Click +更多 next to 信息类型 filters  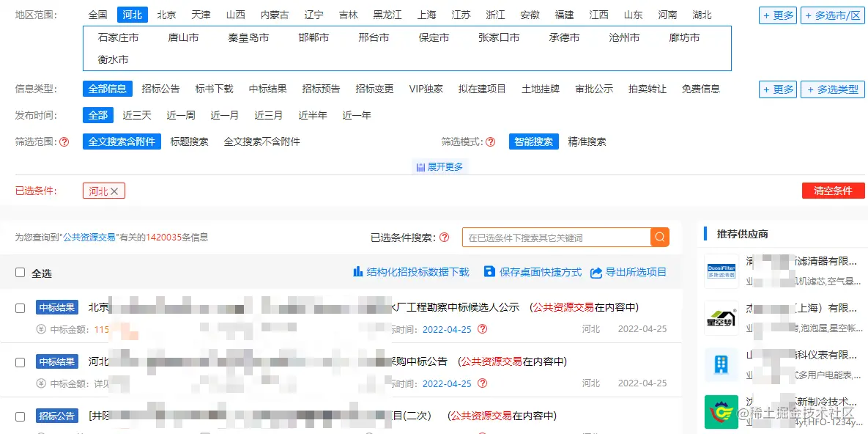pos(776,89)
